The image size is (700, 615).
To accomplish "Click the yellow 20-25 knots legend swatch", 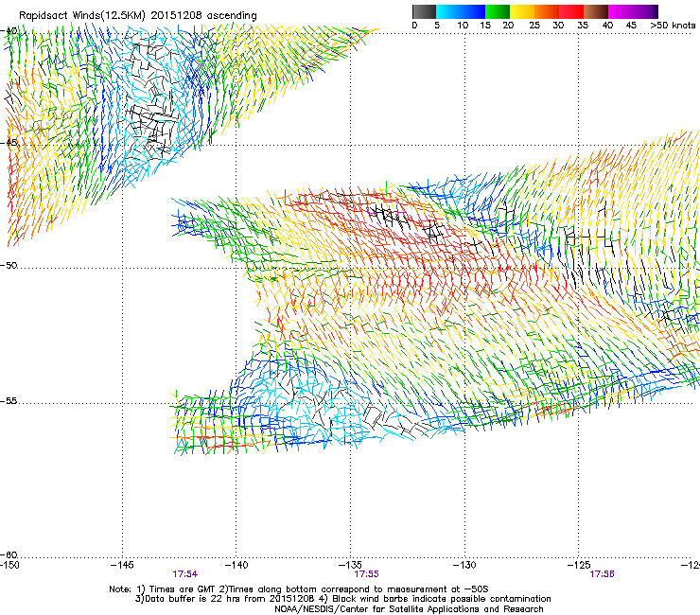I will click(x=522, y=11).
